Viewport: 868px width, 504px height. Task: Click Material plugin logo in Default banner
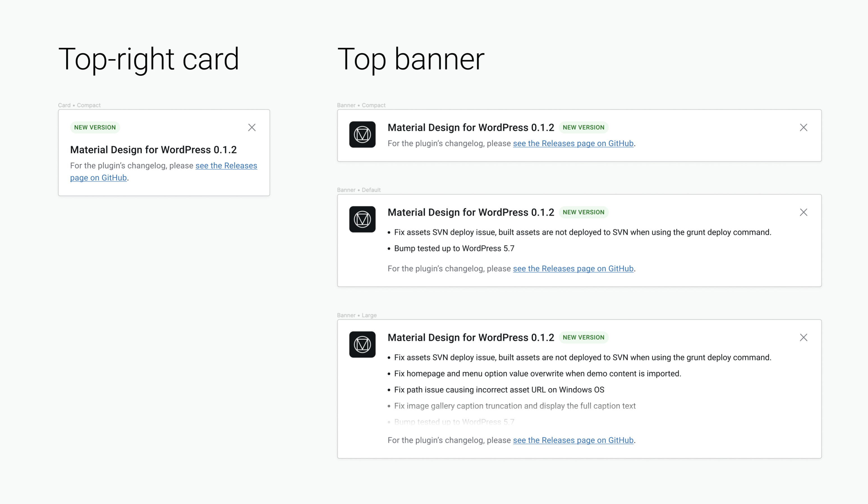point(362,219)
